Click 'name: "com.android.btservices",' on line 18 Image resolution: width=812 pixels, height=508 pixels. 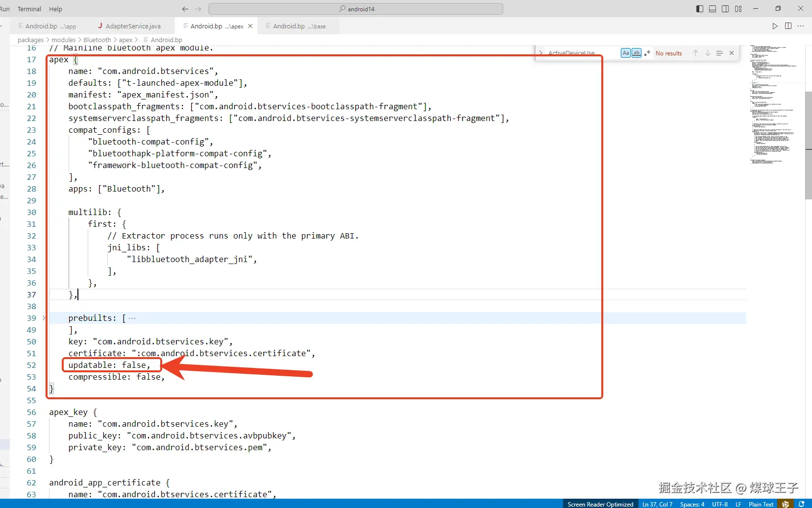click(143, 71)
